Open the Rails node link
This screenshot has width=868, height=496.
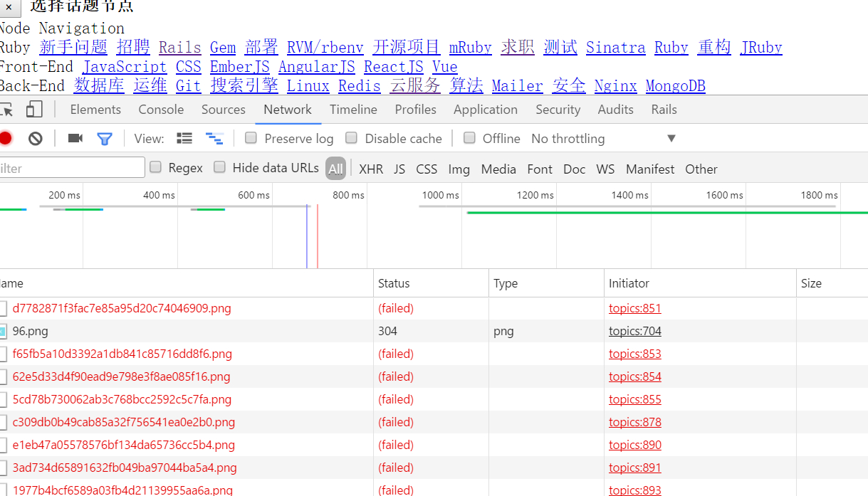(179, 48)
